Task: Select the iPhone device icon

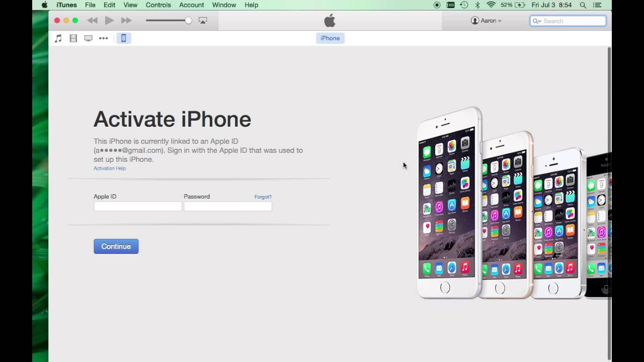Action: 124,38
